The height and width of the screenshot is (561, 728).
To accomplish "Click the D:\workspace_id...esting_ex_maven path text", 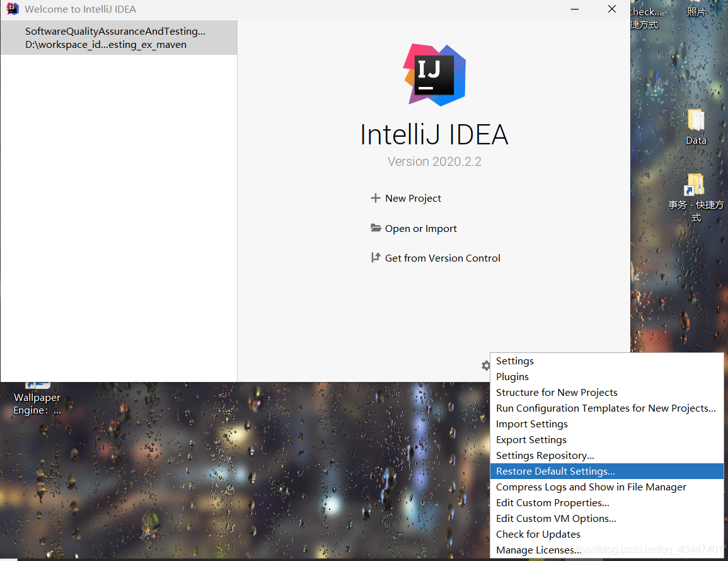I will 106,45.
